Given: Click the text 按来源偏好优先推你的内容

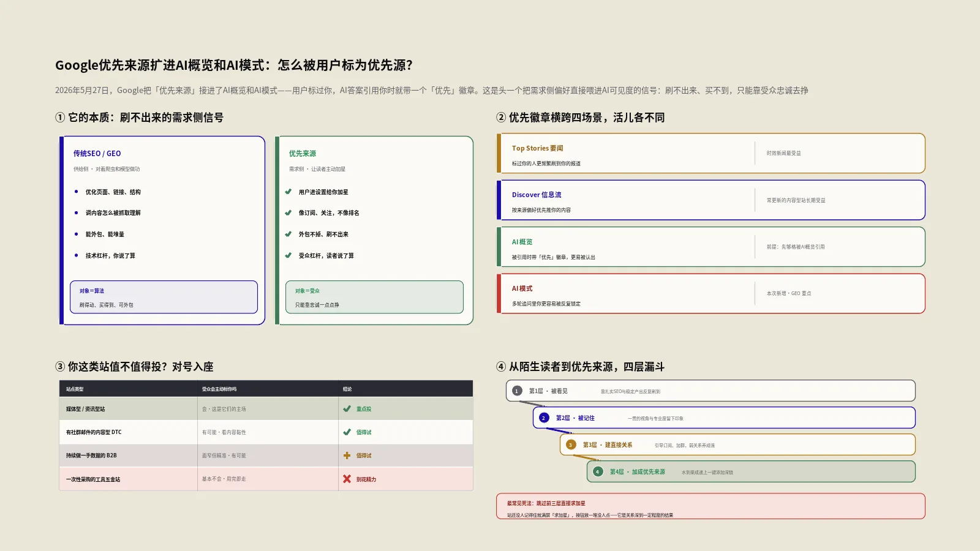Looking at the screenshot, I should pos(541,210).
